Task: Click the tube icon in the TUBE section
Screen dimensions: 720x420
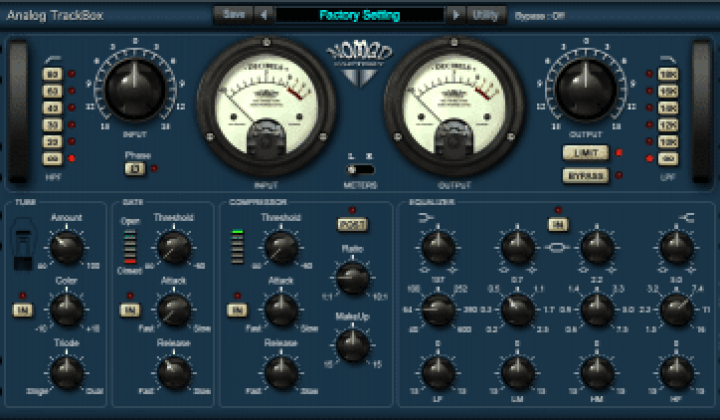Action: (x=23, y=244)
